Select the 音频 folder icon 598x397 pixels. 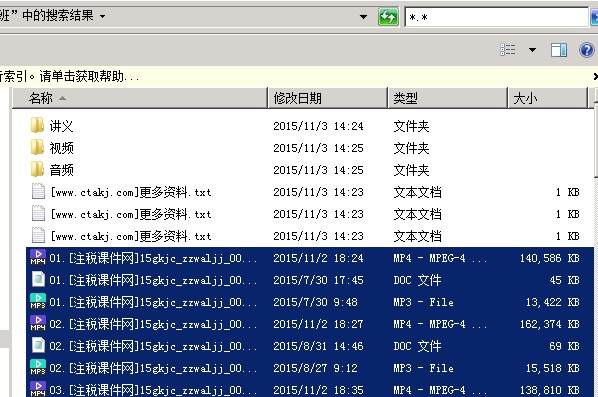[37, 170]
